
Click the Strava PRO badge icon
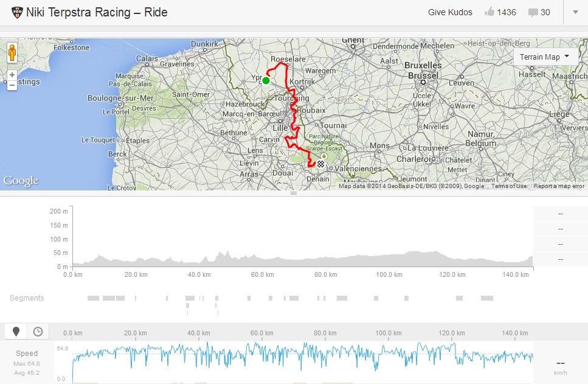[16, 12]
